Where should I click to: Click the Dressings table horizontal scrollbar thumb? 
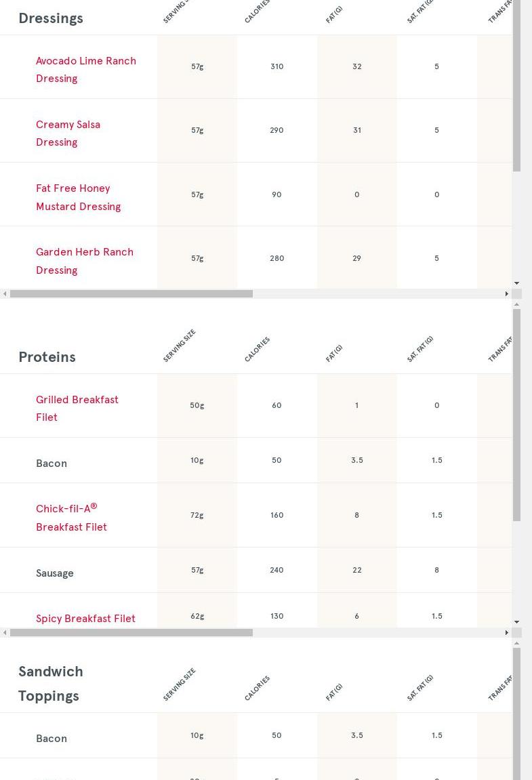click(x=131, y=294)
